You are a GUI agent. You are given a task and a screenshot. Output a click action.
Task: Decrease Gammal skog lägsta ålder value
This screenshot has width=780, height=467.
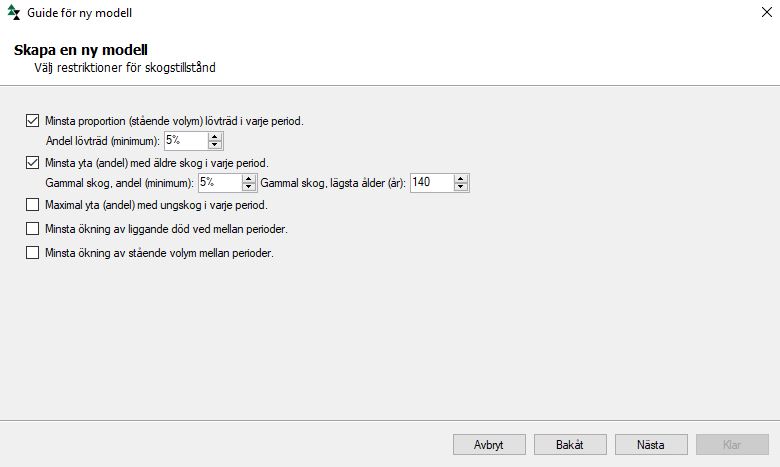tap(460, 188)
